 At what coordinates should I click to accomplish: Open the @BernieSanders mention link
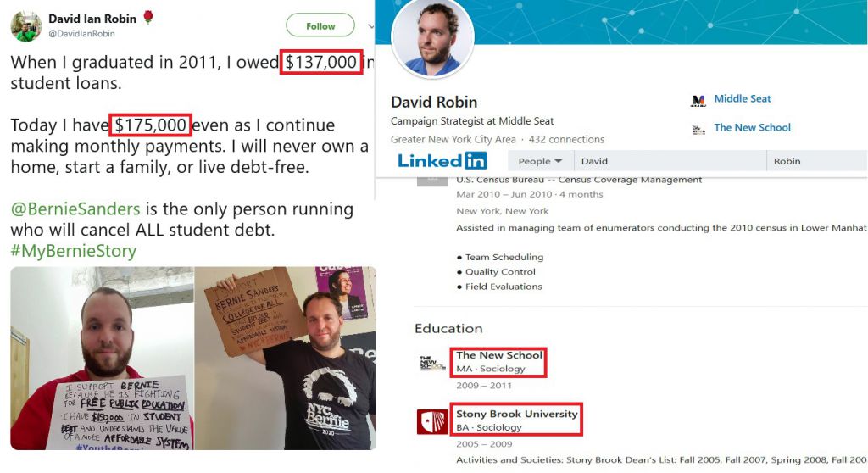tap(75, 209)
